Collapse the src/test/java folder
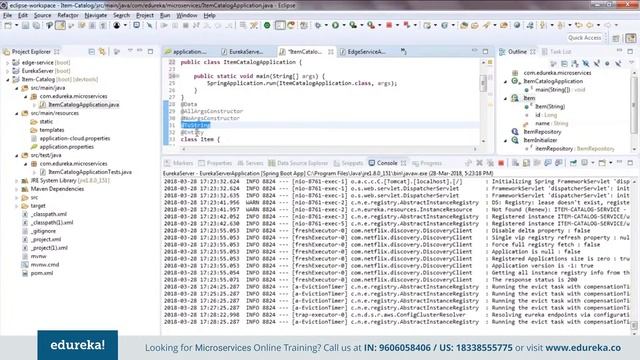This screenshot has height=360, width=640. 16,156
